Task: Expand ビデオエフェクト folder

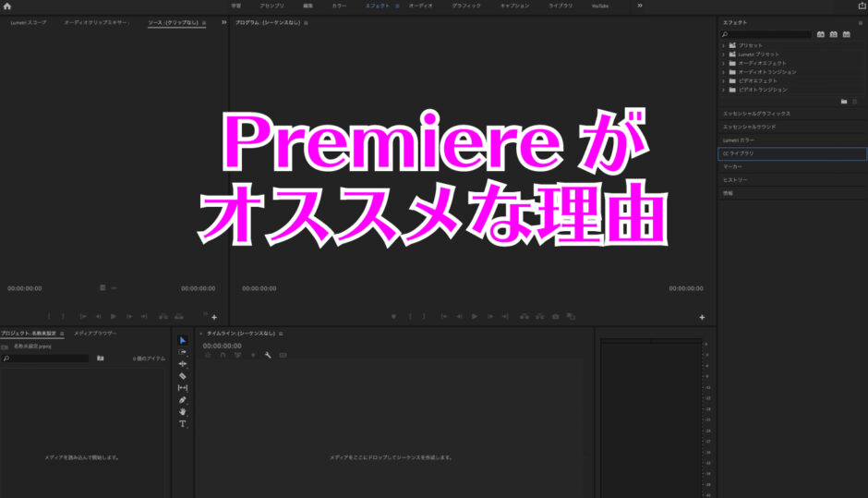Action: click(x=724, y=81)
